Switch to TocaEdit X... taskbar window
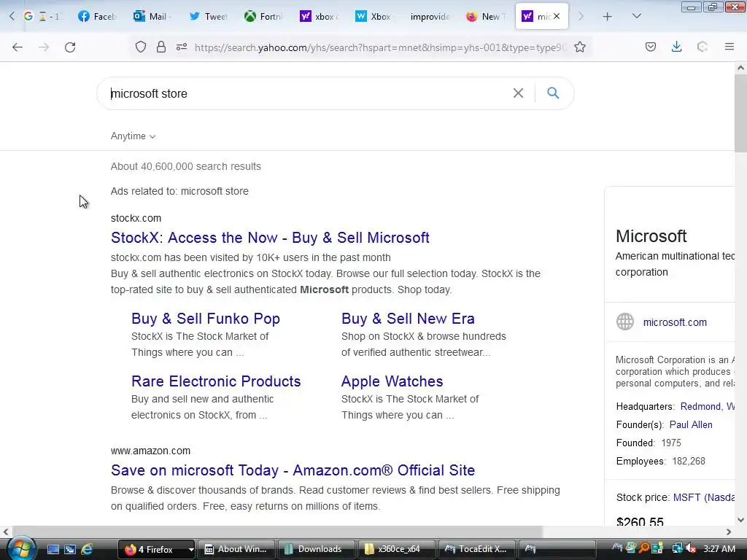The width and height of the screenshot is (747, 560). pos(476,549)
